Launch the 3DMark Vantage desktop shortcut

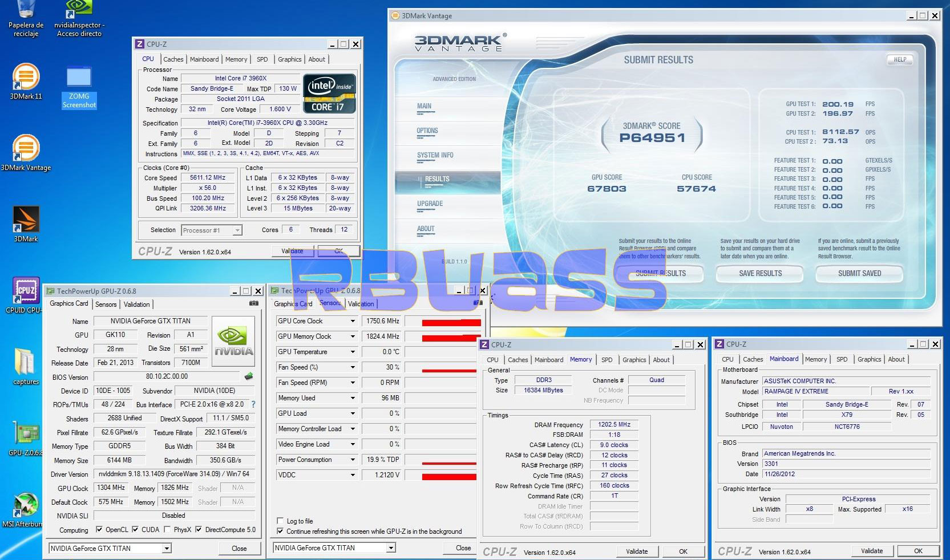pos(26,153)
